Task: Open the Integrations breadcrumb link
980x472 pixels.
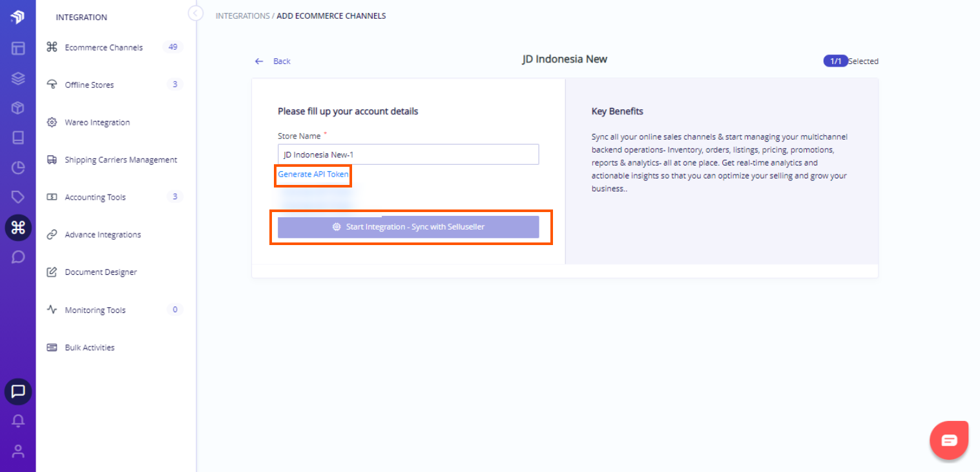Action: (x=242, y=16)
